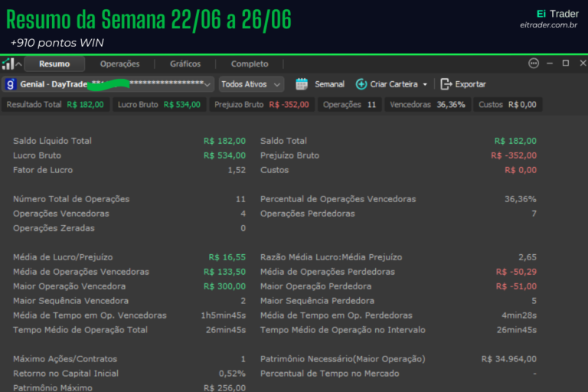Collapse panel using chevron beside chart icon
The height and width of the screenshot is (392, 588).
click(18, 64)
